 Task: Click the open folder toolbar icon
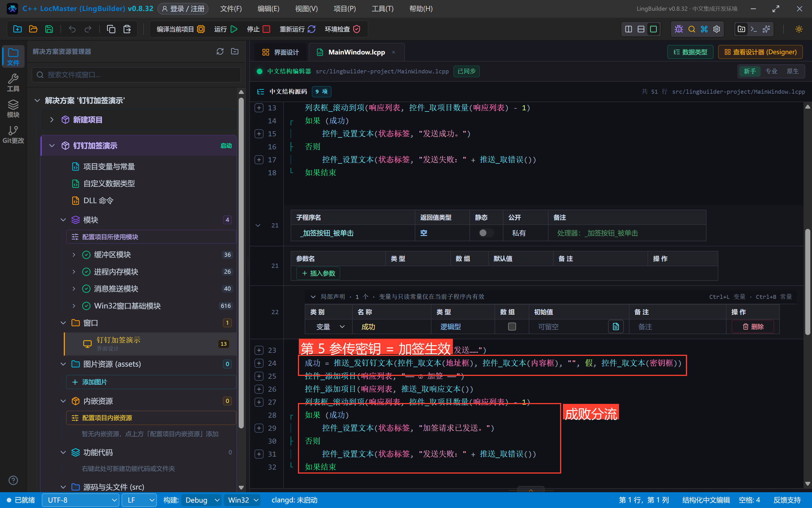pyautogui.click(x=33, y=29)
